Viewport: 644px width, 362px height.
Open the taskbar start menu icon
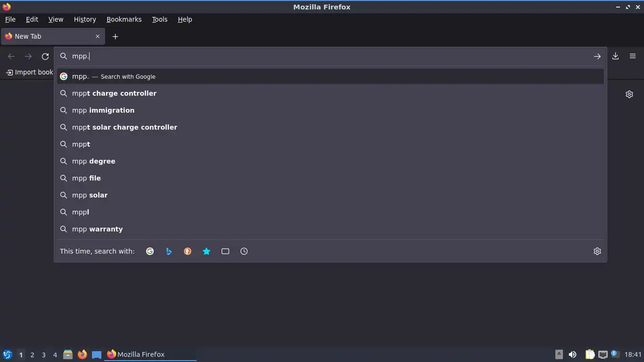point(8,354)
